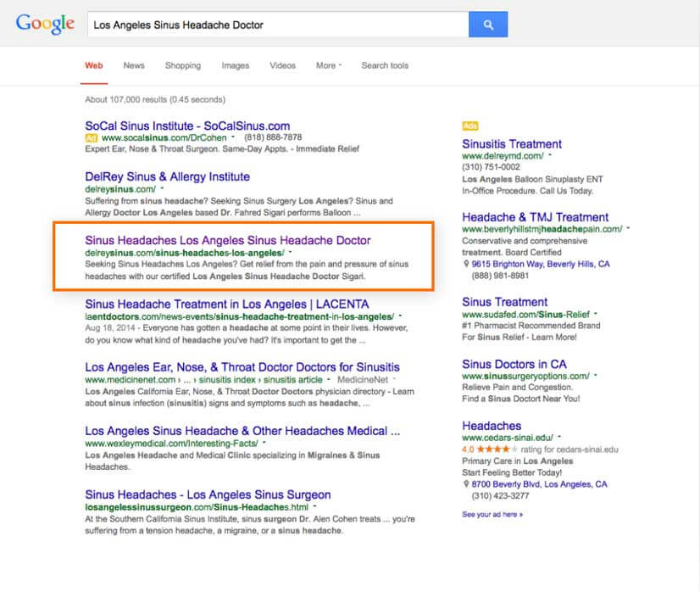Image resolution: width=700 pixels, height=592 pixels.
Task: Click the See your ad here link
Action: click(x=492, y=514)
